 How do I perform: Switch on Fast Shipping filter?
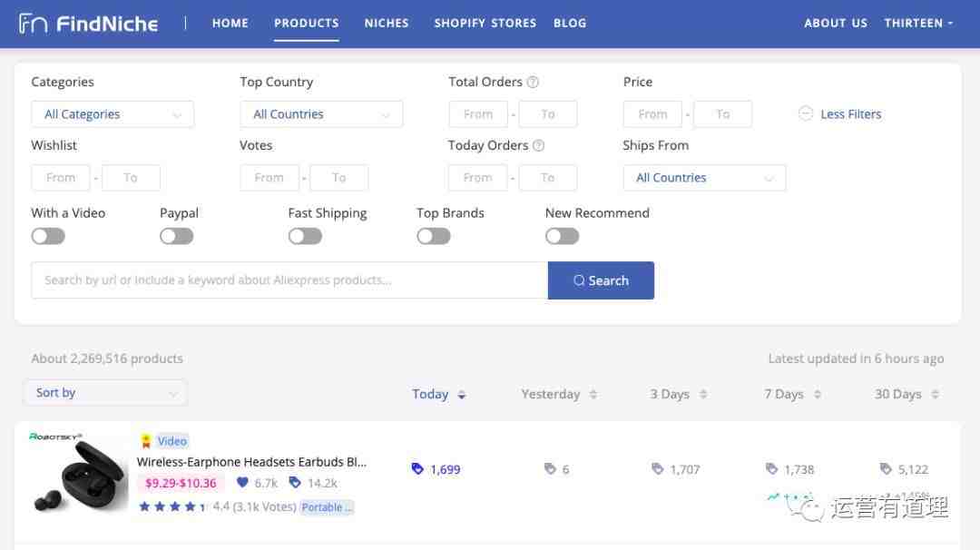pos(305,236)
